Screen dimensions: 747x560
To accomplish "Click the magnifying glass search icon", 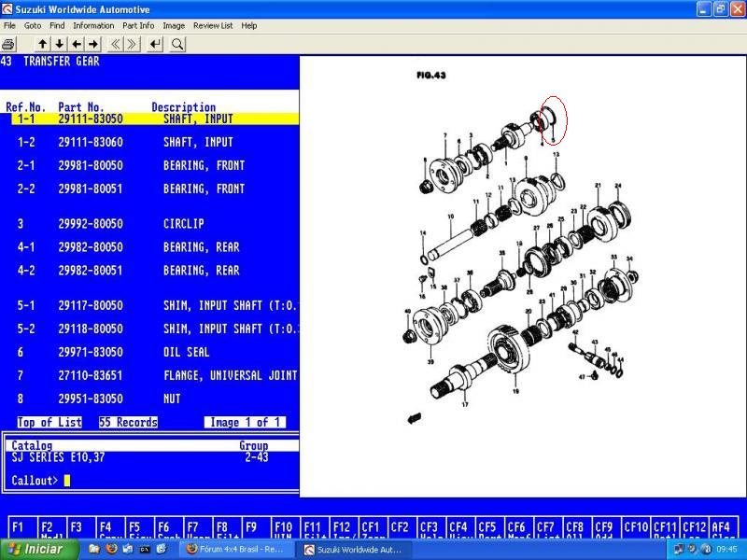I will (x=177, y=44).
